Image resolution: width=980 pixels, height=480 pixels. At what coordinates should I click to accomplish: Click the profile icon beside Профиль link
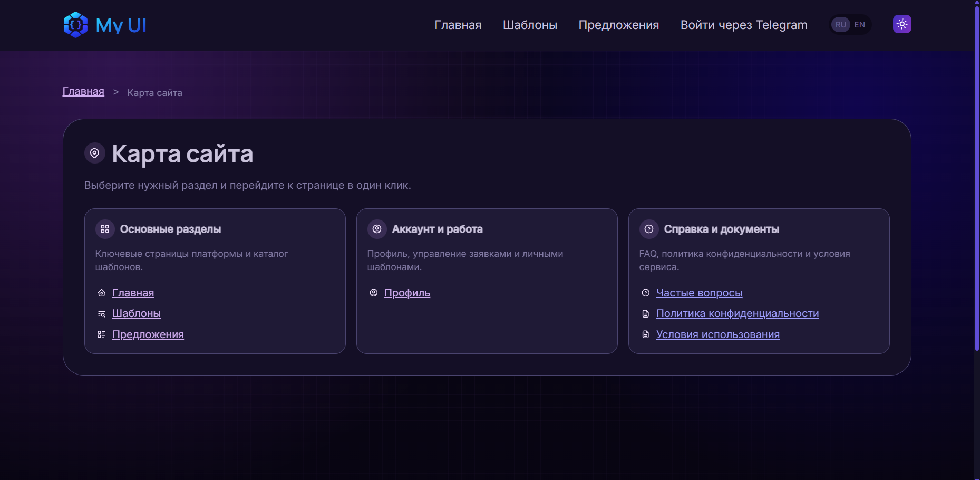pos(374,293)
